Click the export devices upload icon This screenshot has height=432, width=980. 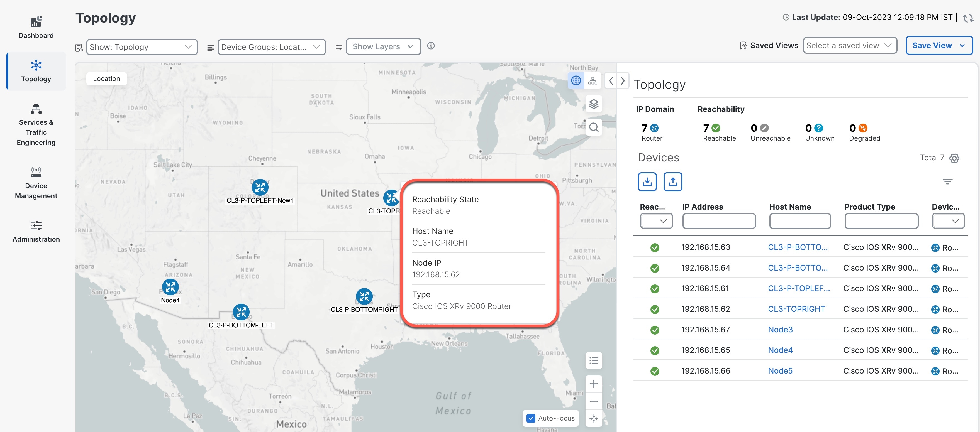[x=673, y=182]
